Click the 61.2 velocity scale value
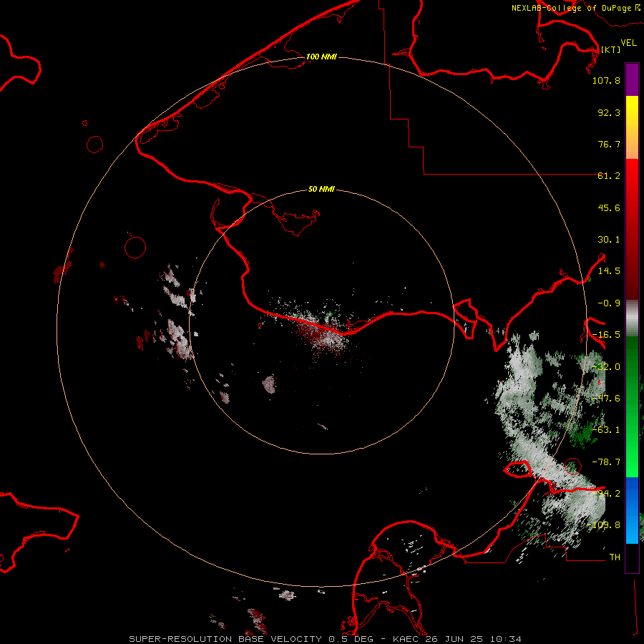The height and width of the screenshot is (644, 644). click(x=609, y=176)
